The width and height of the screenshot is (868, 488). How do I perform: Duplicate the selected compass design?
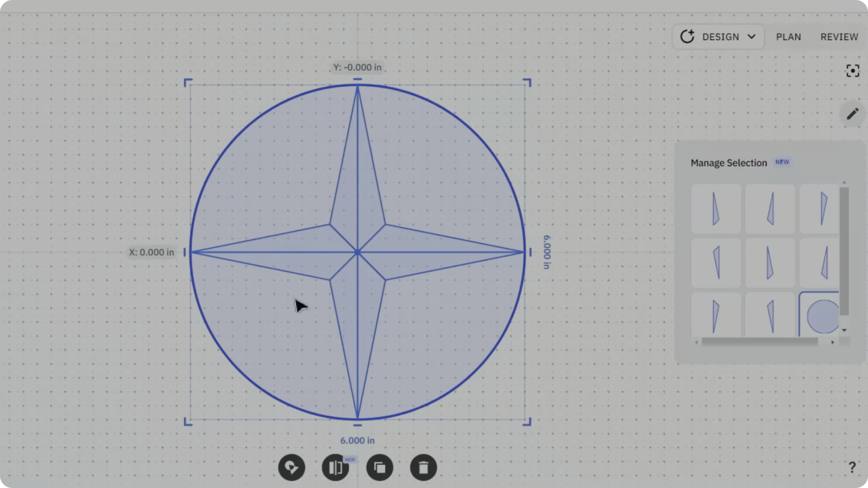point(380,467)
